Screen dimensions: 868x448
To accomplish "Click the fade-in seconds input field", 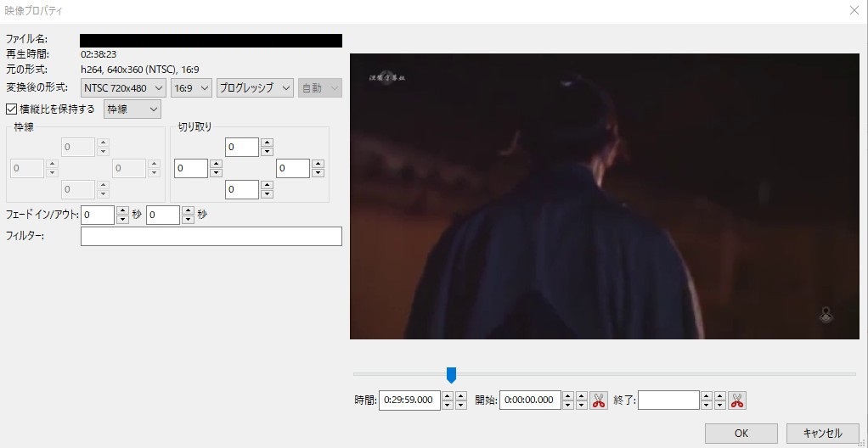I will coord(98,216).
